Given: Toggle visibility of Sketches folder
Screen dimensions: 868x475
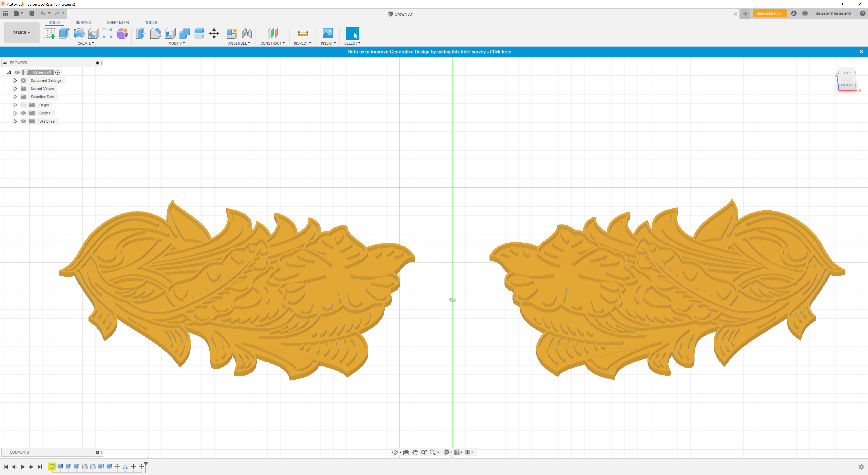Looking at the screenshot, I should [x=23, y=121].
